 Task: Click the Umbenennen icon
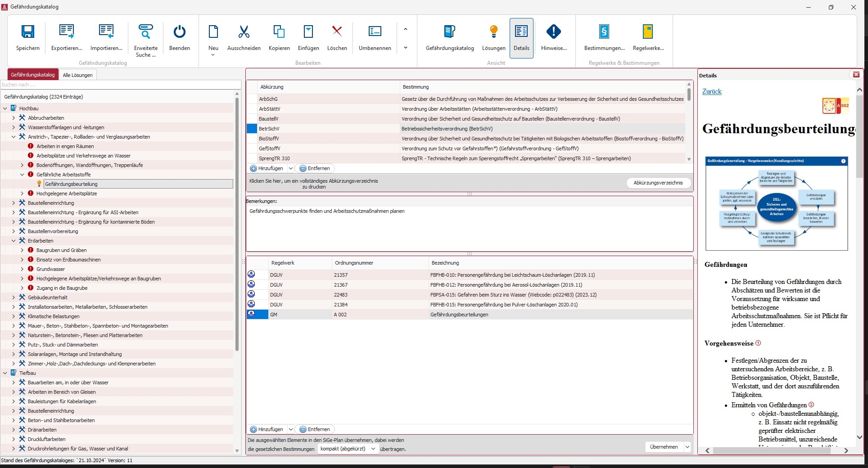coord(375,31)
